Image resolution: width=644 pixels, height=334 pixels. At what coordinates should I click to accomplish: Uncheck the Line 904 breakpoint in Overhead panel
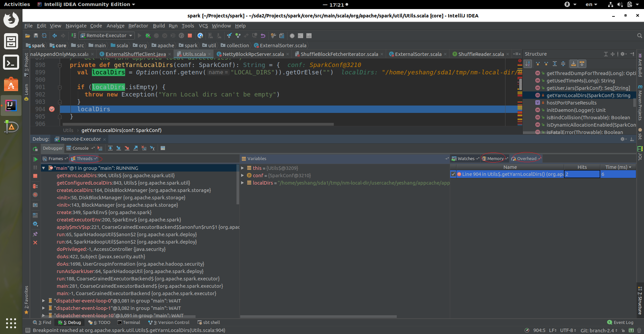click(x=453, y=174)
